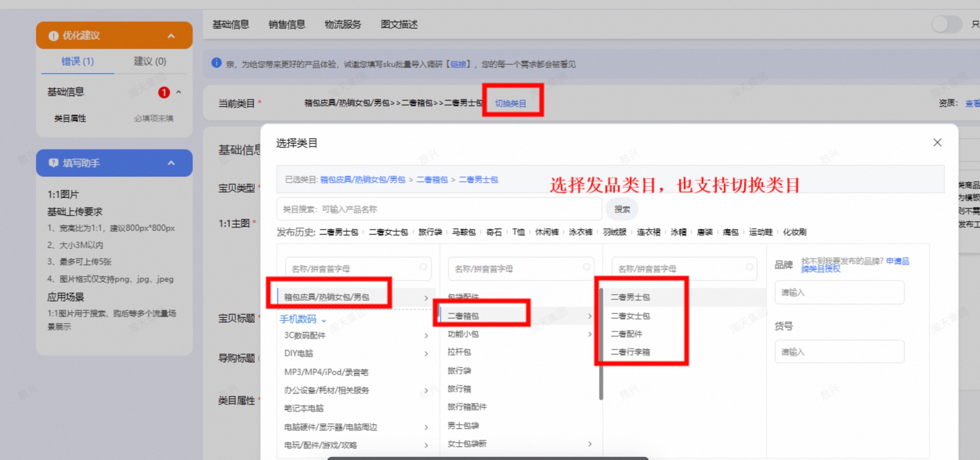Click the second column vertical scrollbar

[x=601, y=344]
